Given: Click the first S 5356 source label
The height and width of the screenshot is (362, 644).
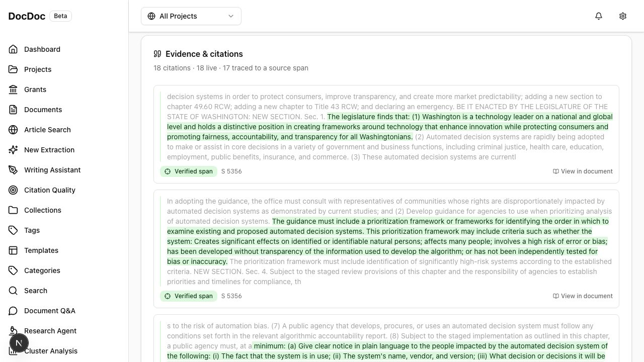Looking at the screenshot, I should 231,171.
